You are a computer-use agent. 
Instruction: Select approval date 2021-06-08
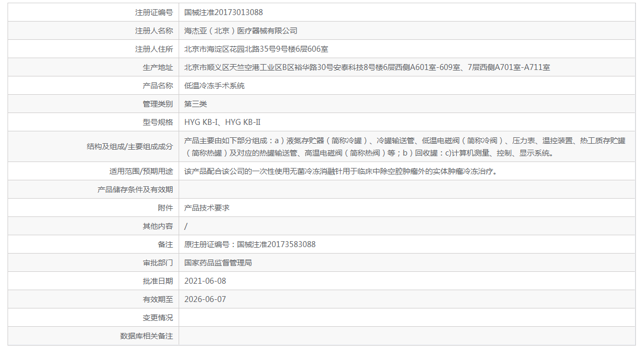point(205,281)
